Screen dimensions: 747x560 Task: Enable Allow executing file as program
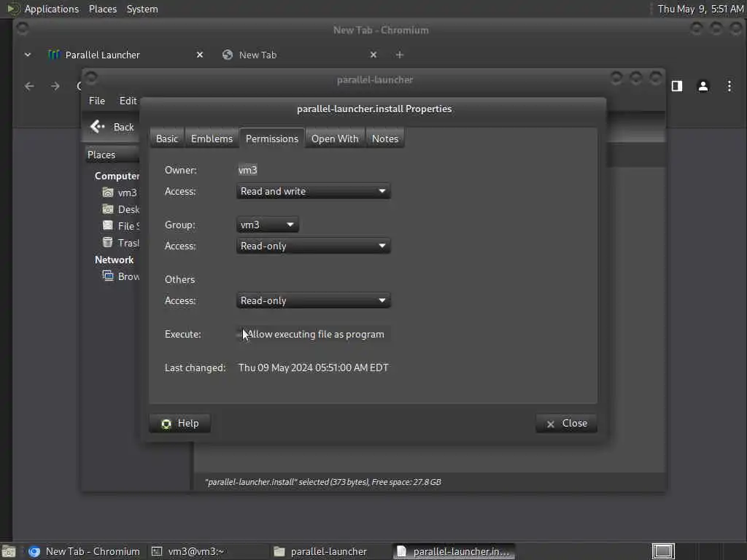(x=312, y=334)
